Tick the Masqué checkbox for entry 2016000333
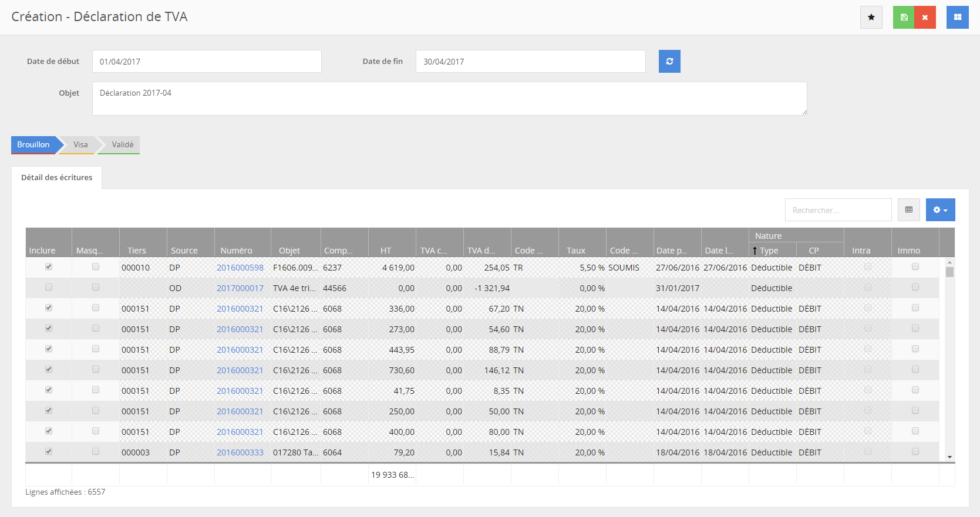This screenshot has height=517, width=980. pyautogui.click(x=96, y=452)
